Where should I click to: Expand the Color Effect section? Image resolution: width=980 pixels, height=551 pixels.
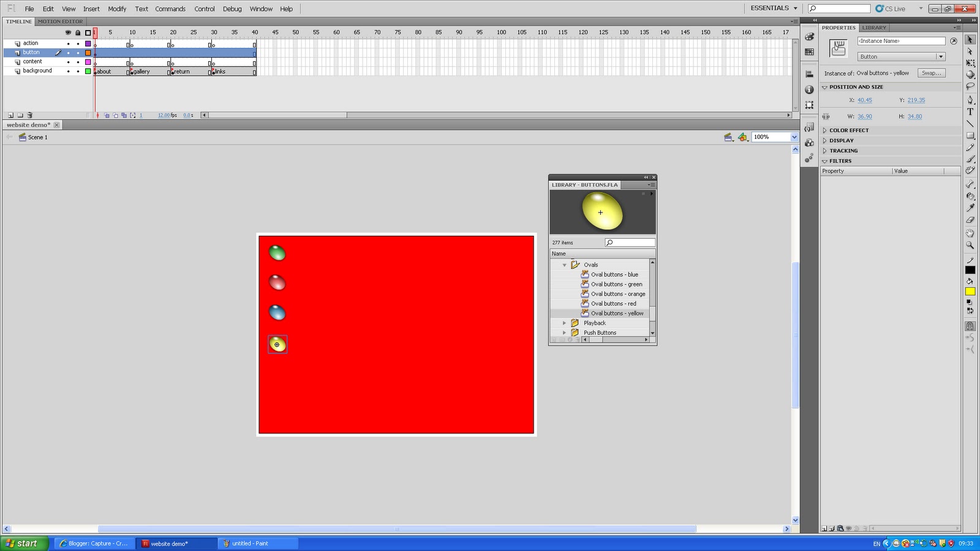[824, 130]
